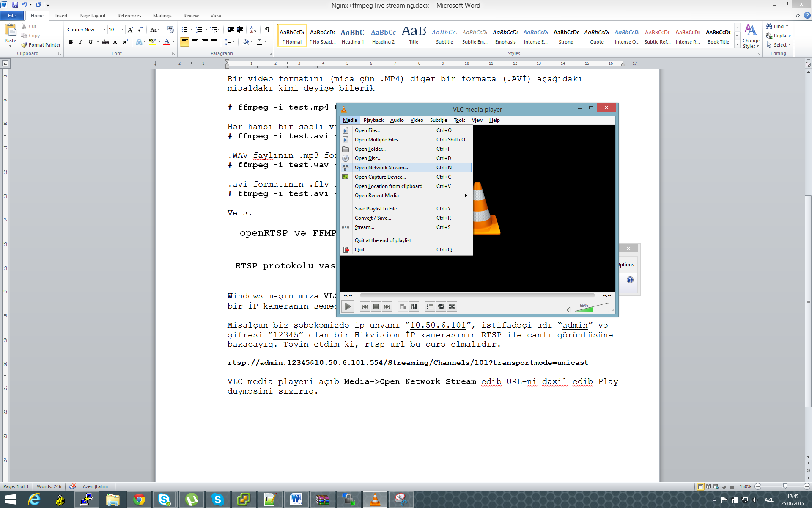Viewport: 812px width, 508px height.
Task: Toggle Show paragraph marks
Action: click(x=267, y=30)
